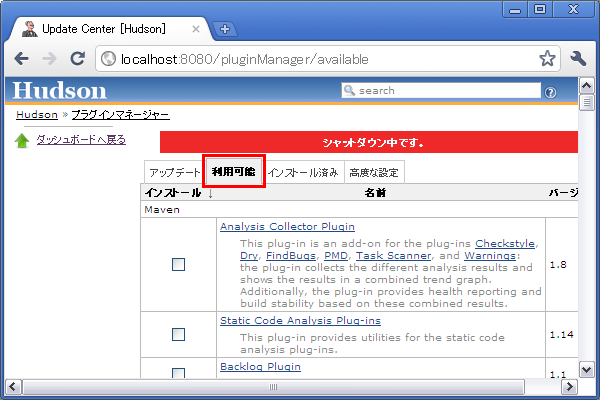The height and width of the screenshot is (400, 600).
Task: Switch to the アップデート tab
Action: (174, 172)
